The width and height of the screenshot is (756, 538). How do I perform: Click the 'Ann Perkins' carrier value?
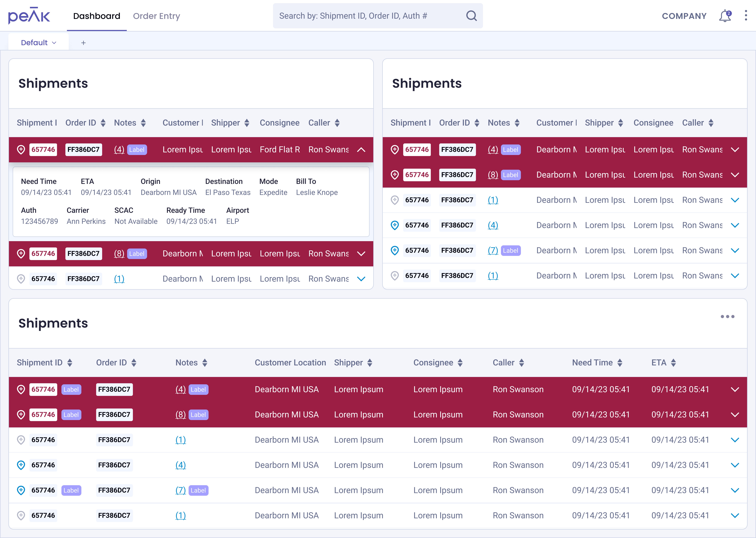[x=86, y=221]
